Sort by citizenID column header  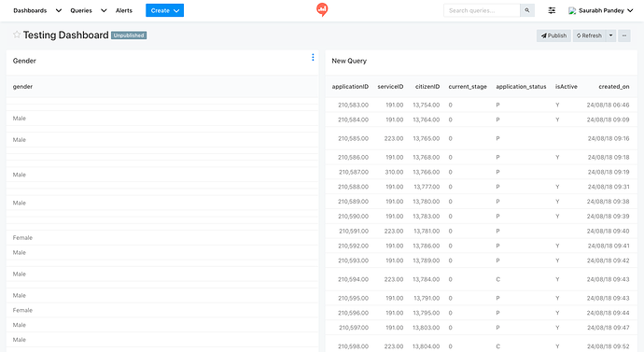point(427,86)
